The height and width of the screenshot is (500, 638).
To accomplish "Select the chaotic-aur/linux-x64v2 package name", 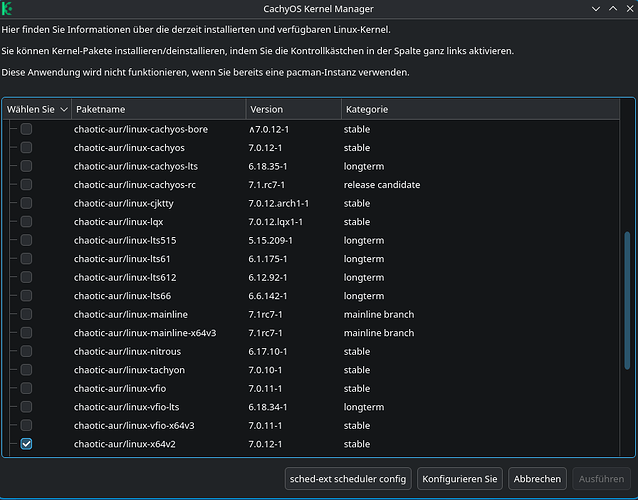I will (x=125, y=444).
